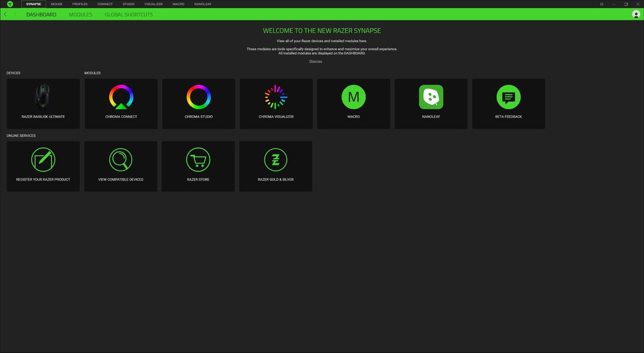Open the Chroma Visualizer module

(x=276, y=103)
